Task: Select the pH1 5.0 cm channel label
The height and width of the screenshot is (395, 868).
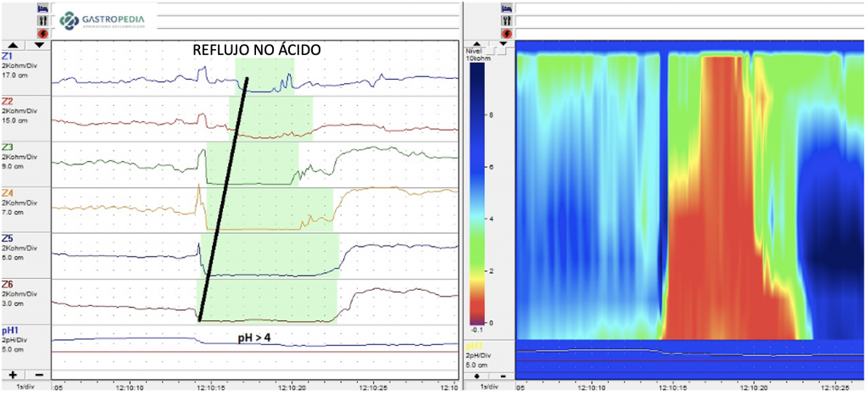Action: tap(19, 339)
